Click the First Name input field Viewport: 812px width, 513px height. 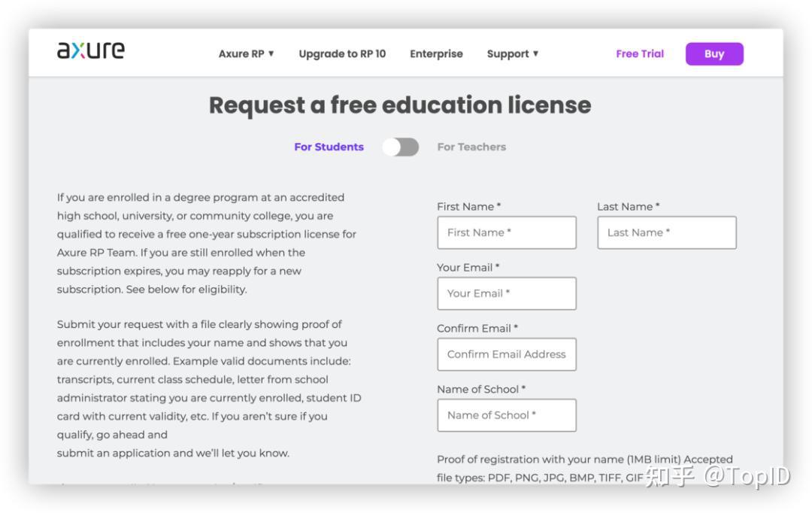[x=506, y=232]
